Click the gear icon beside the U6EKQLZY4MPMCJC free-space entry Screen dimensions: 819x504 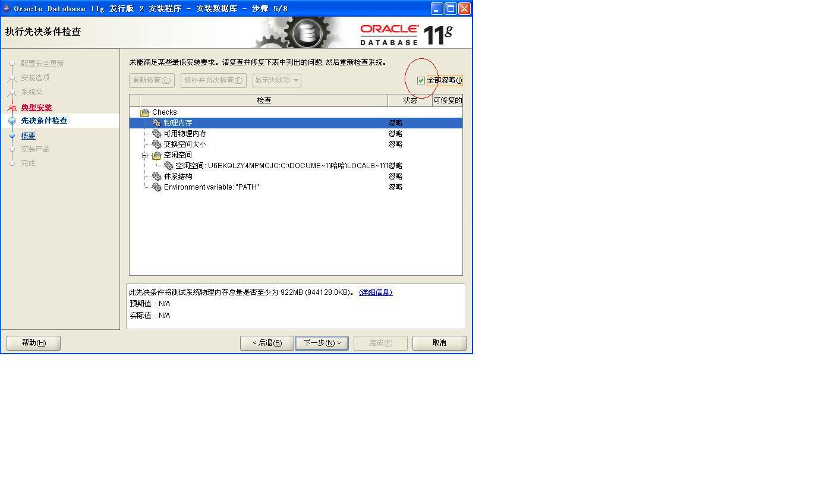click(x=169, y=166)
